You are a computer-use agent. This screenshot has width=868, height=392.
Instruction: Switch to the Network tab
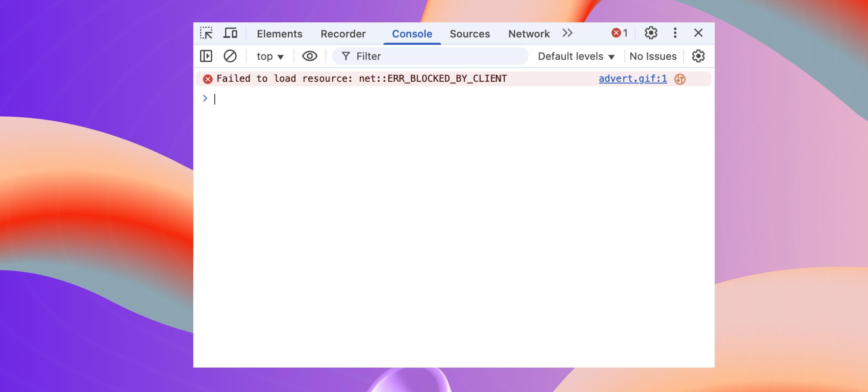(529, 34)
